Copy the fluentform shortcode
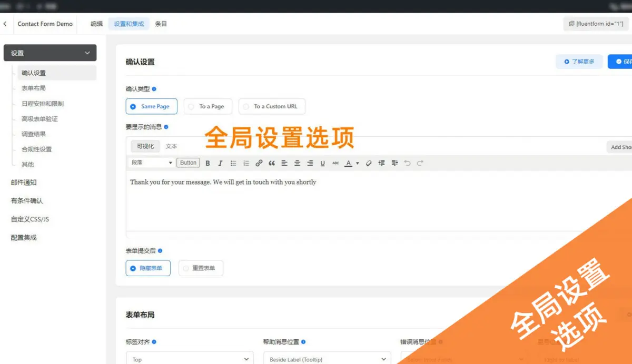632x364 pixels. (x=596, y=23)
